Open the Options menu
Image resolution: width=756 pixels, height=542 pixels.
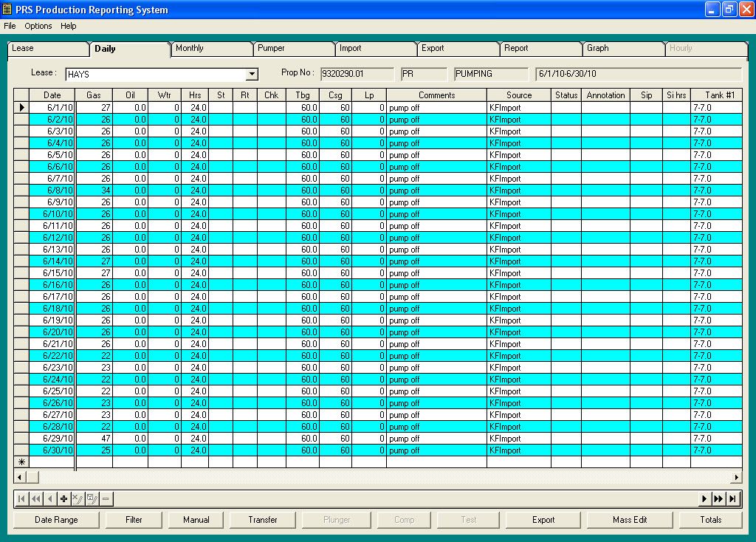38,26
